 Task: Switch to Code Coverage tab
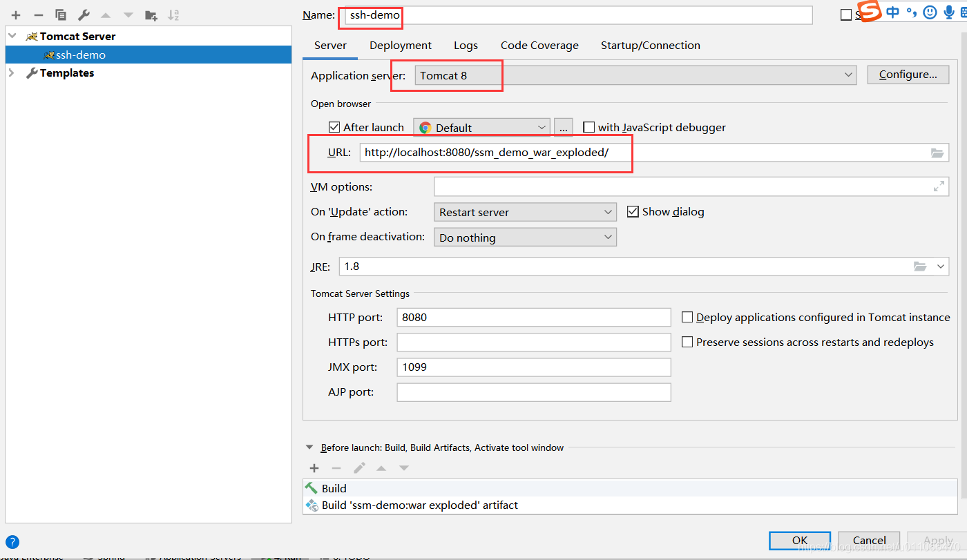click(539, 46)
